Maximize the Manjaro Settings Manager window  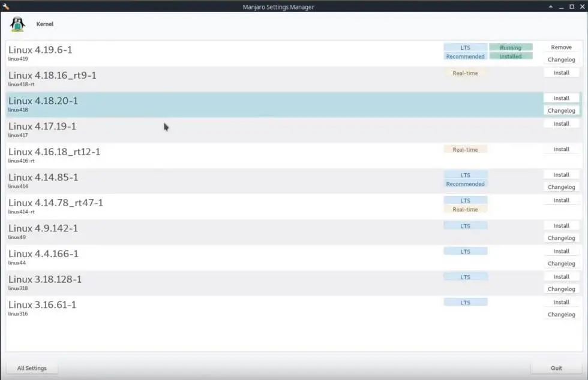pos(571,7)
